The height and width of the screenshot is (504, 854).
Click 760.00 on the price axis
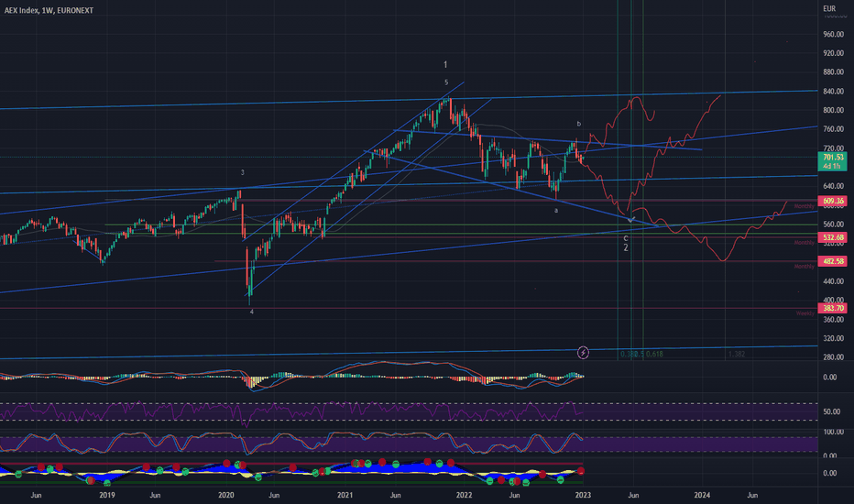pyautogui.click(x=833, y=129)
